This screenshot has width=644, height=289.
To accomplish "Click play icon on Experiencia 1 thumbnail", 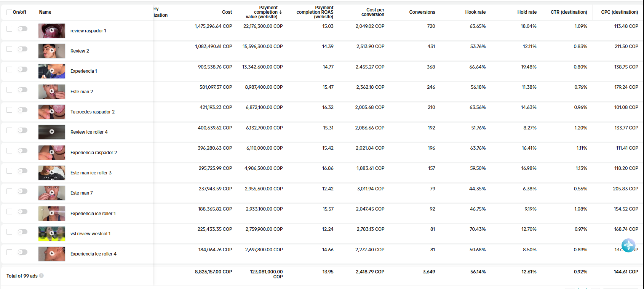I will click(x=52, y=71).
